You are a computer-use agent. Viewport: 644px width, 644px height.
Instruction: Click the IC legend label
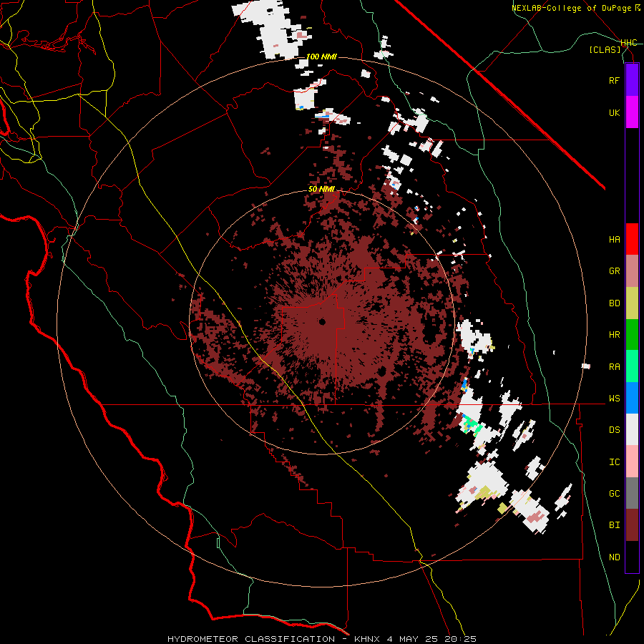(614, 462)
